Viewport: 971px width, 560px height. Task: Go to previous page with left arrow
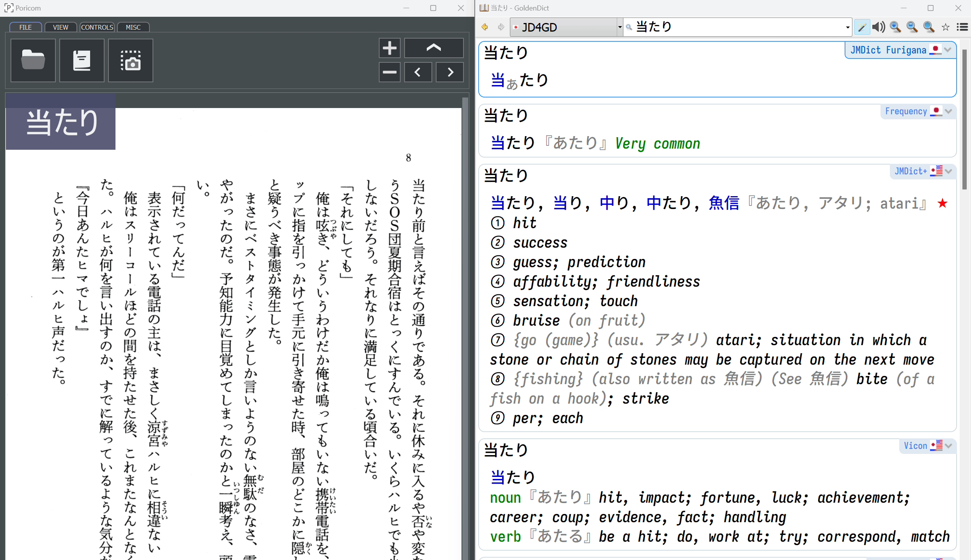click(418, 72)
